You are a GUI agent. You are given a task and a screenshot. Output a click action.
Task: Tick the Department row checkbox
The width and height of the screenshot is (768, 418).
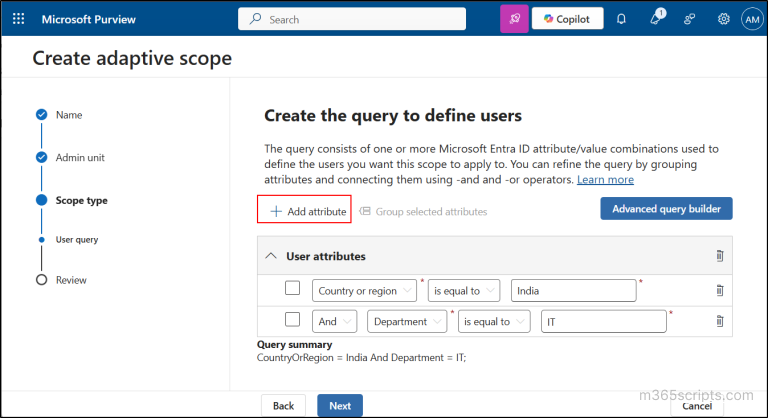(292, 320)
